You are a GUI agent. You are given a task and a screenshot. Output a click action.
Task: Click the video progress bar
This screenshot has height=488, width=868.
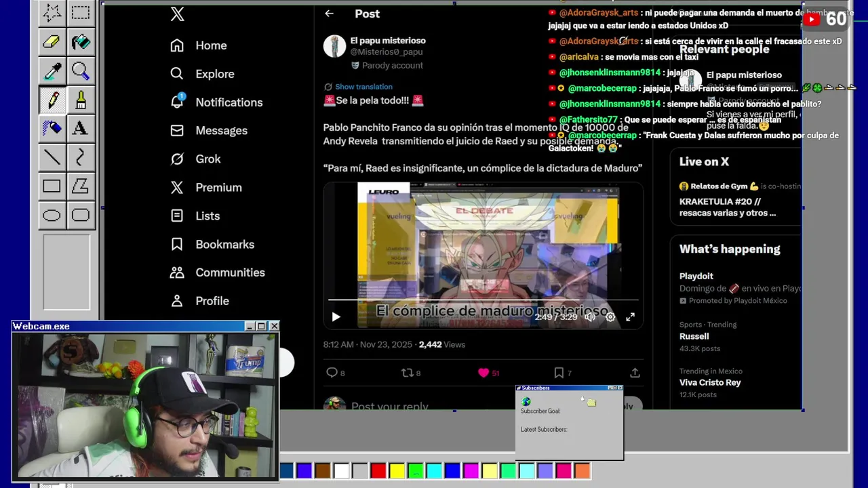click(483, 300)
